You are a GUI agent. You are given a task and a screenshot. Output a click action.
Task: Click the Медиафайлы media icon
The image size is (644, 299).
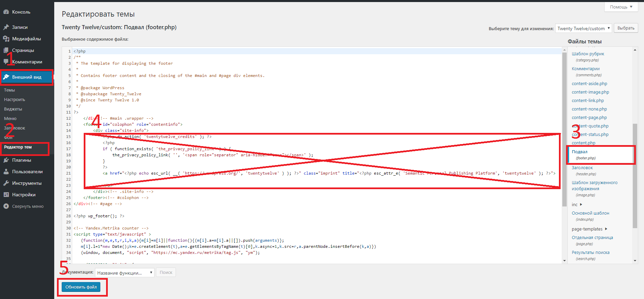coord(6,39)
